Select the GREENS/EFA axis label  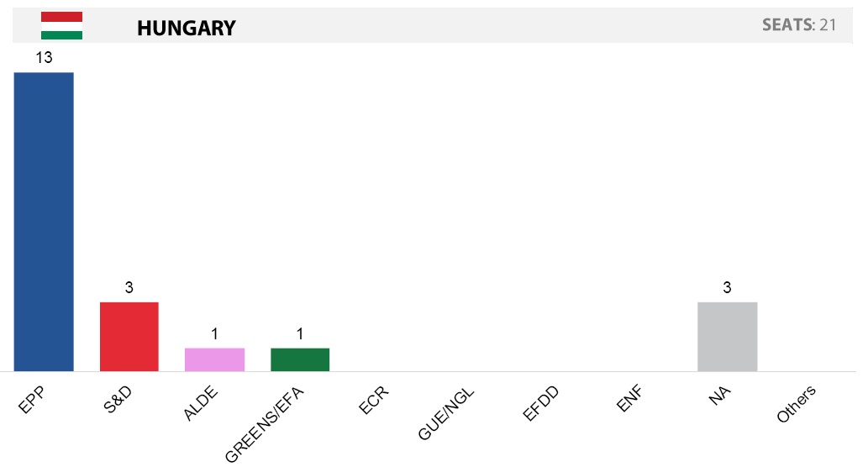pyautogui.click(x=264, y=424)
